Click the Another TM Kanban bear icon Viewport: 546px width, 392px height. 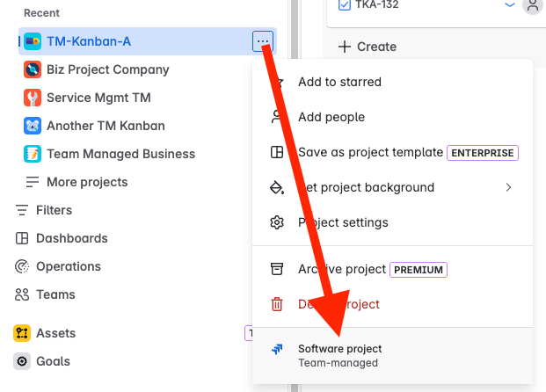pyautogui.click(x=33, y=126)
